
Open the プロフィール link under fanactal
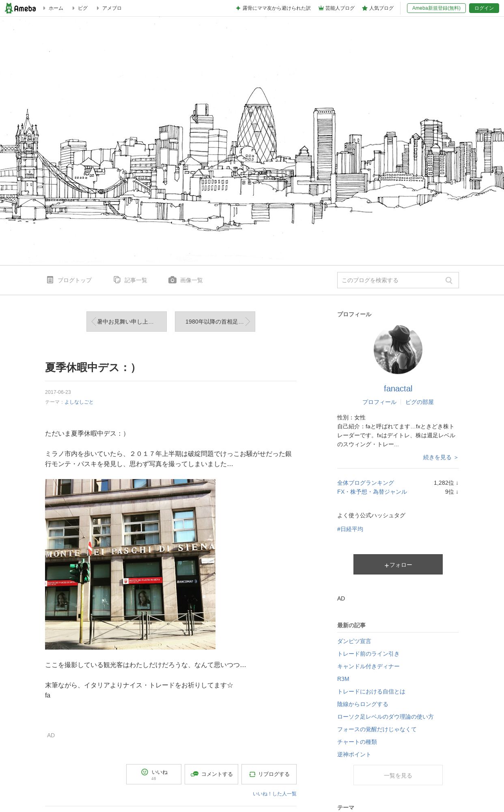[x=379, y=402]
